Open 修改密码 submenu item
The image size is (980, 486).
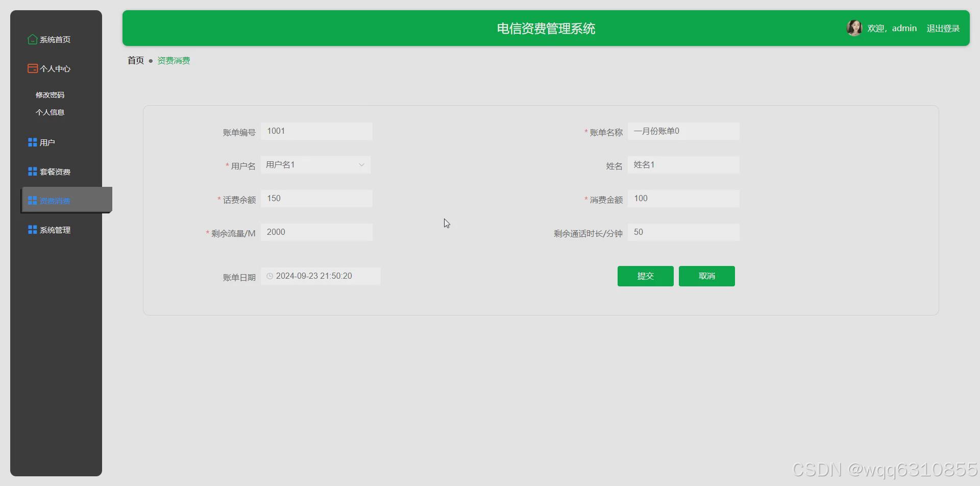point(50,95)
